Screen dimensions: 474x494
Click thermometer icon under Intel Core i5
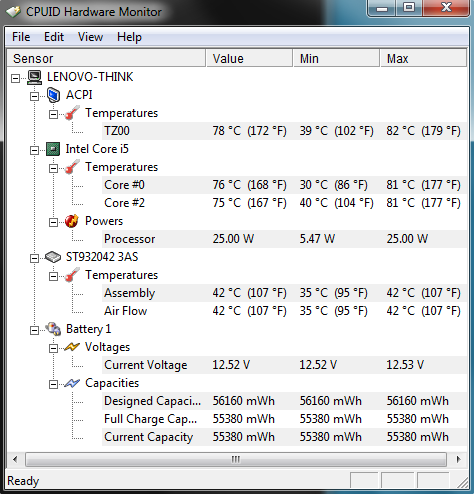point(72,167)
